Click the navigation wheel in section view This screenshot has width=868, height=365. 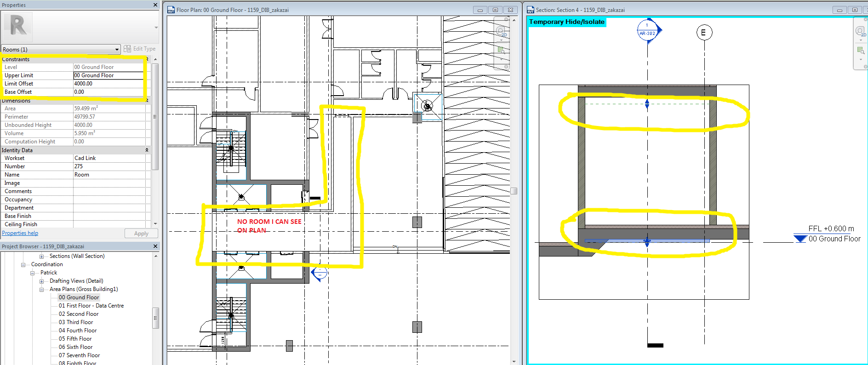pyautogui.click(x=860, y=32)
